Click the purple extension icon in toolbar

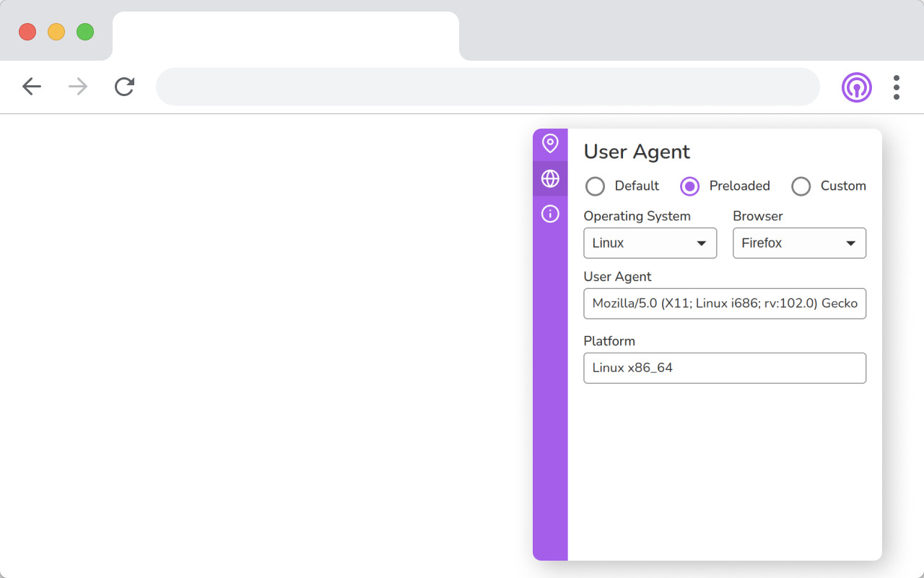tap(856, 87)
